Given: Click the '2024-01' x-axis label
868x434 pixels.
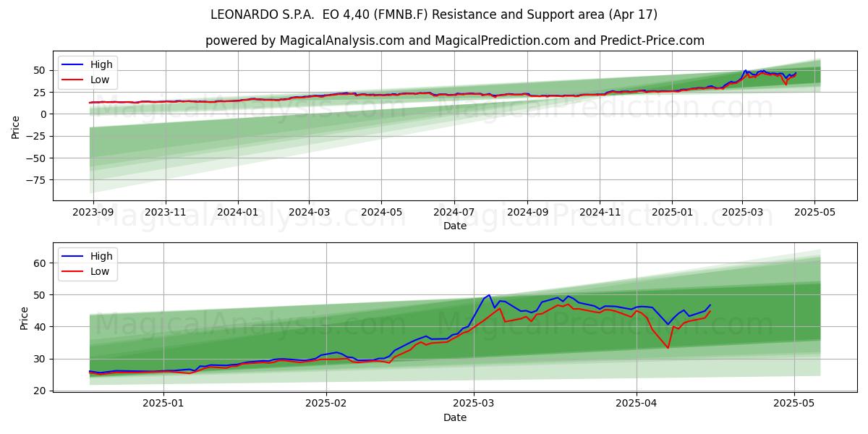Looking at the screenshot, I should [238, 213].
